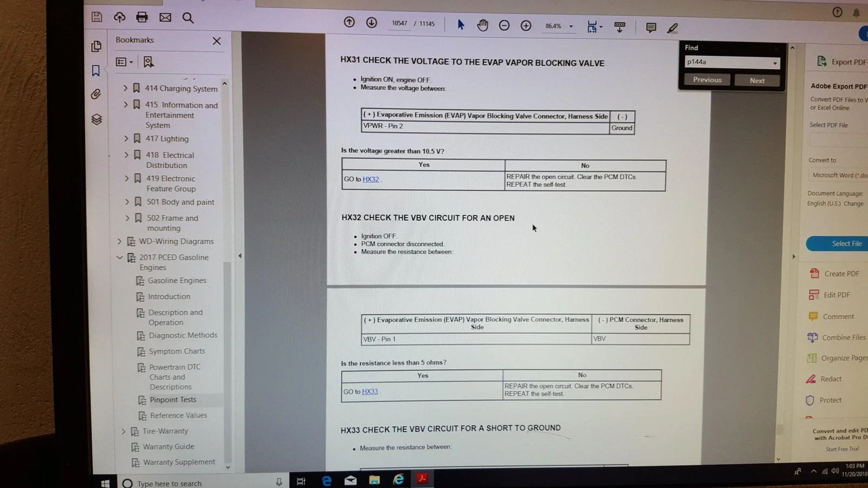Expand 501 Body and paint bookmark

pyautogui.click(x=127, y=202)
